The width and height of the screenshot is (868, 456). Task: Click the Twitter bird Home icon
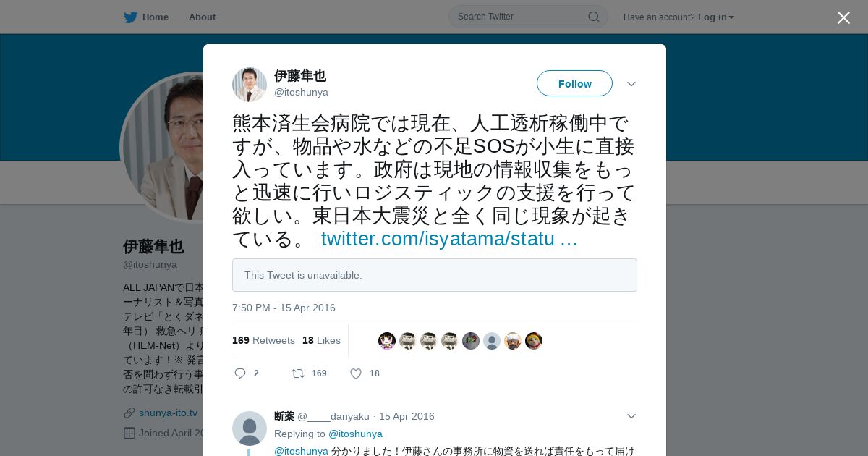point(130,17)
